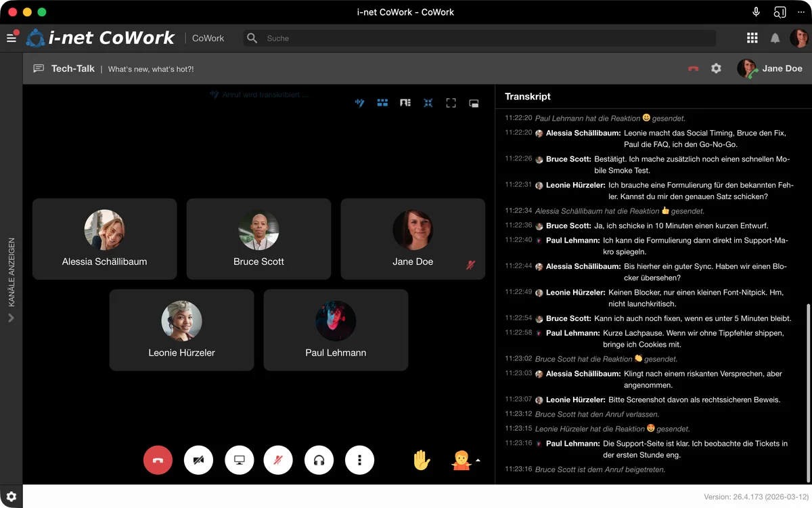Open picture-in-picture mode
Image resolution: width=812 pixels, height=508 pixels.
(474, 103)
